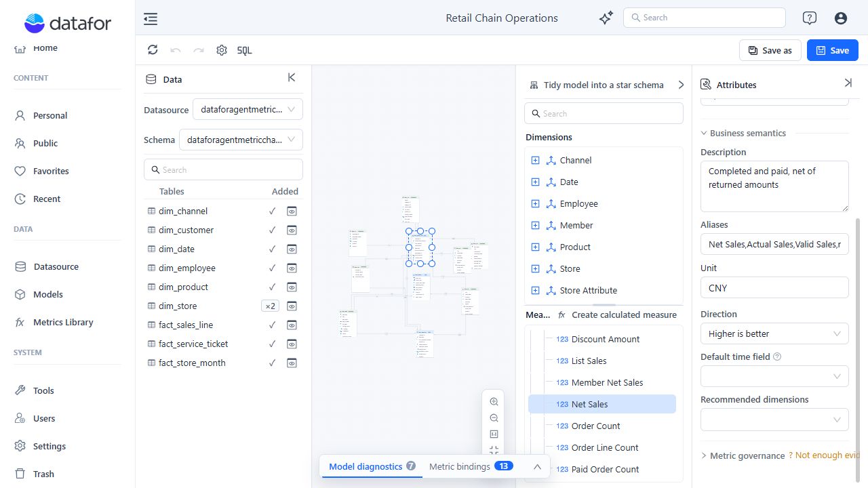The image size is (868, 488).
Task: Open Model diagnostics help badge
Action: click(x=411, y=466)
